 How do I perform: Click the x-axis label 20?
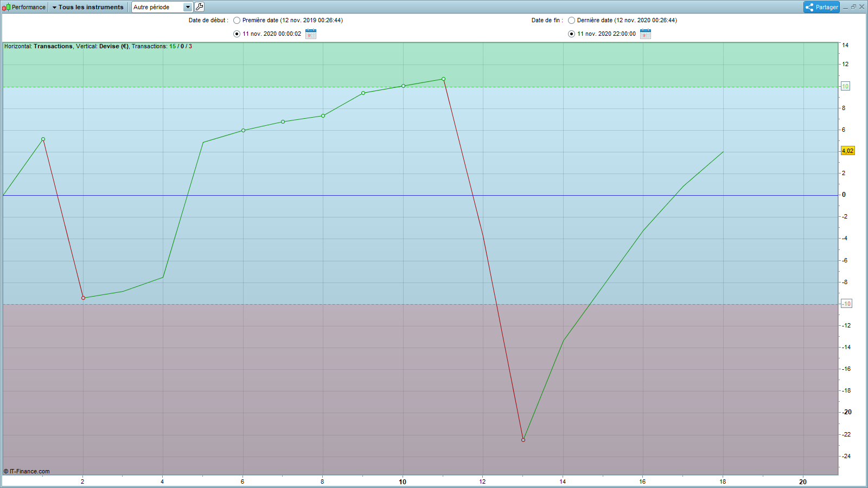[803, 481]
